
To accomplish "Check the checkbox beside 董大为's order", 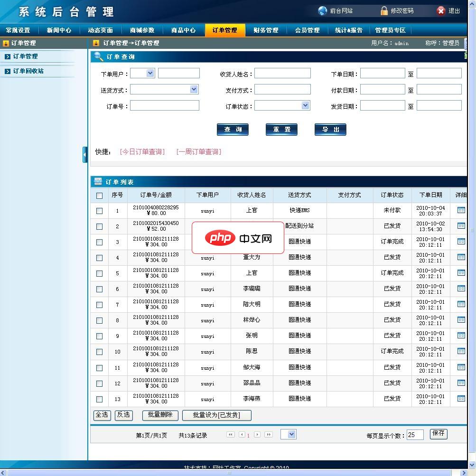I will click(x=99, y=258).
